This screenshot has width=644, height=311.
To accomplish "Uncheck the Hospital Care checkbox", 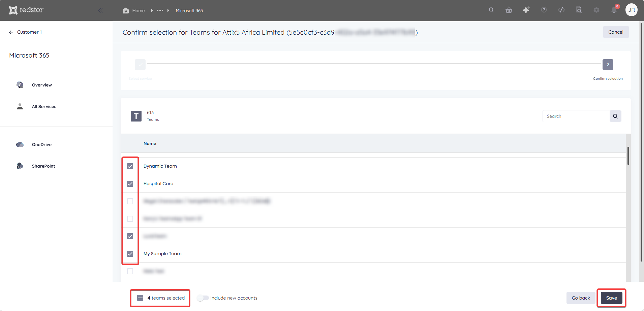I will (130, 184).
